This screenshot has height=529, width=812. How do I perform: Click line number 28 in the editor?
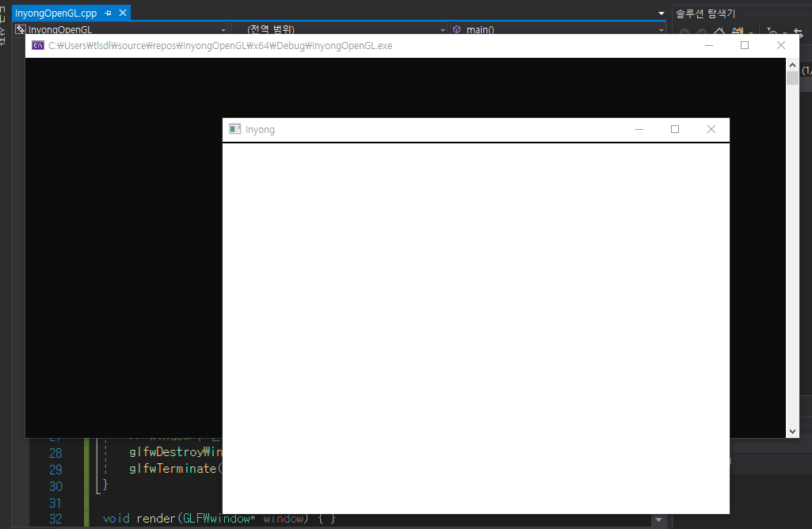point(55,453)
